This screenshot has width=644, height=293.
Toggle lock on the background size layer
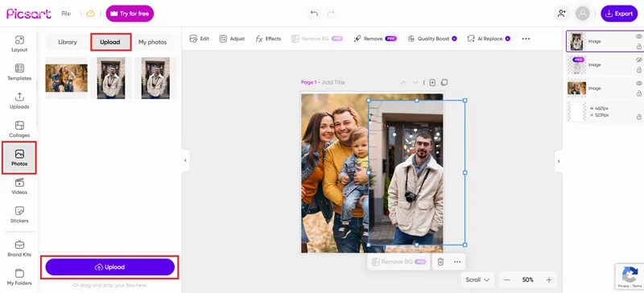(x=638, y=117)
